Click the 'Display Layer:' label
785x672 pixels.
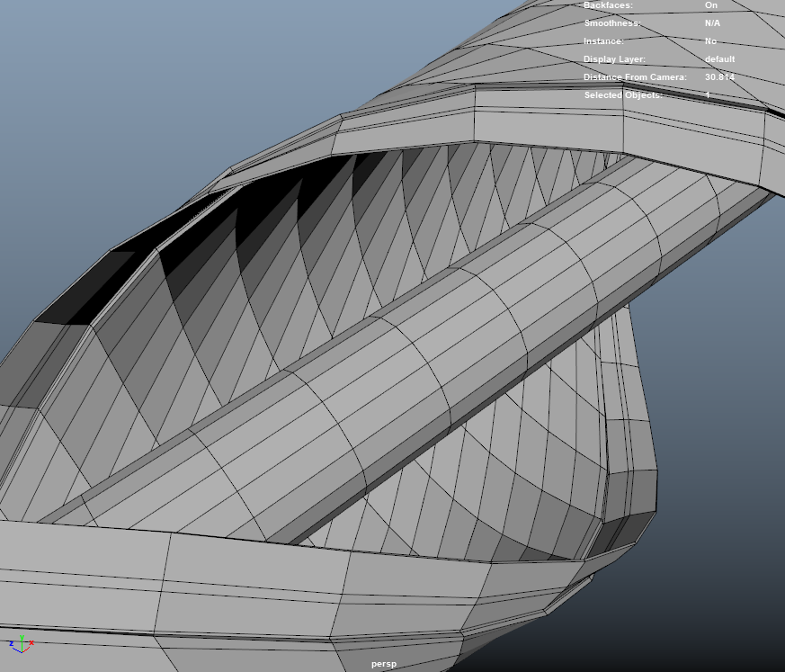[x=614, y=59]
